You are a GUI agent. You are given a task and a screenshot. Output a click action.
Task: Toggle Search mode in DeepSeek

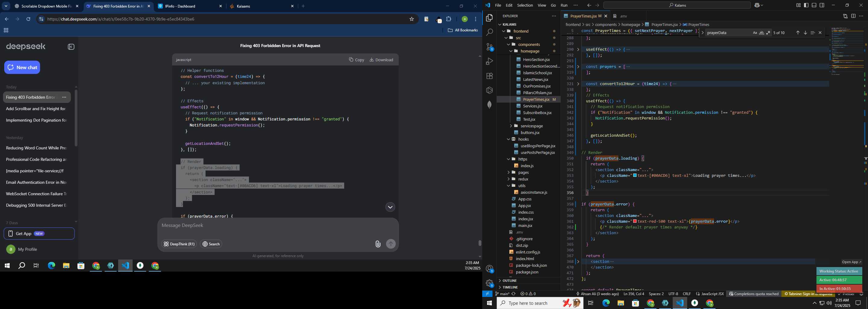(x=211, y=244)
